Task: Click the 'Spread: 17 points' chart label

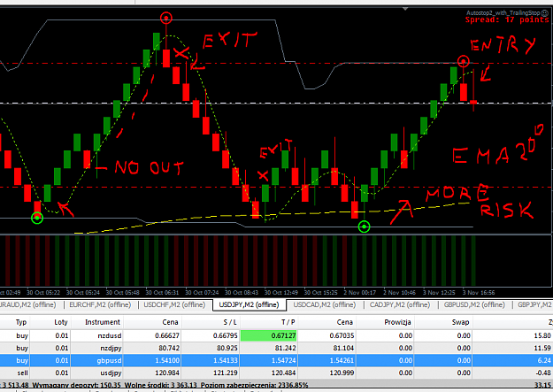Action: (507, 19)
